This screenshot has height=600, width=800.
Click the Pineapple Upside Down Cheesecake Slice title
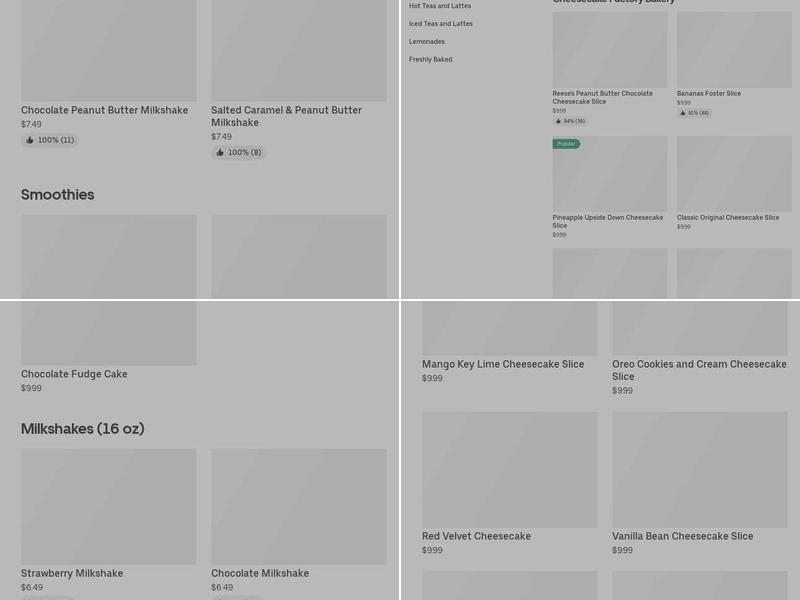[608, 221]
